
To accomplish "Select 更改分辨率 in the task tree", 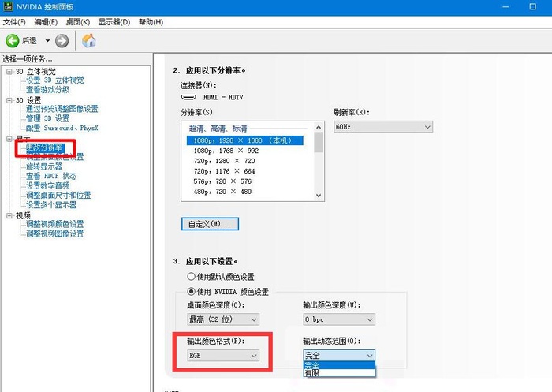I will pyautogui.click(x=45, y=147).
